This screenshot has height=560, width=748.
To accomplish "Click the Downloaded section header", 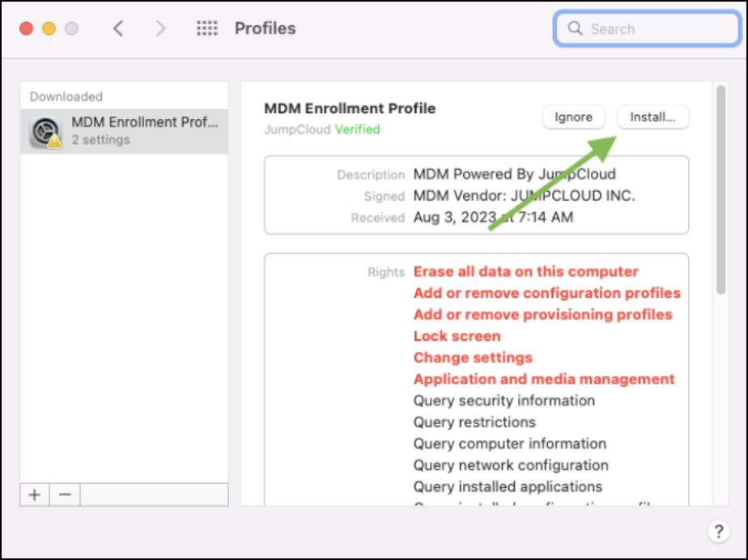I will click(x=66, y=96).
